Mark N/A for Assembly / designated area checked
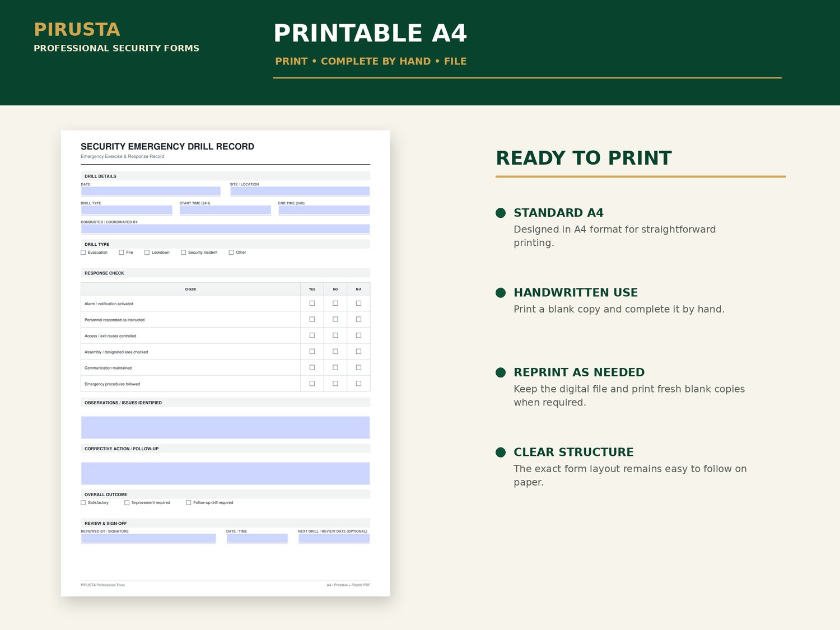Viewport: 840px width, 630px height. point(359,352)
